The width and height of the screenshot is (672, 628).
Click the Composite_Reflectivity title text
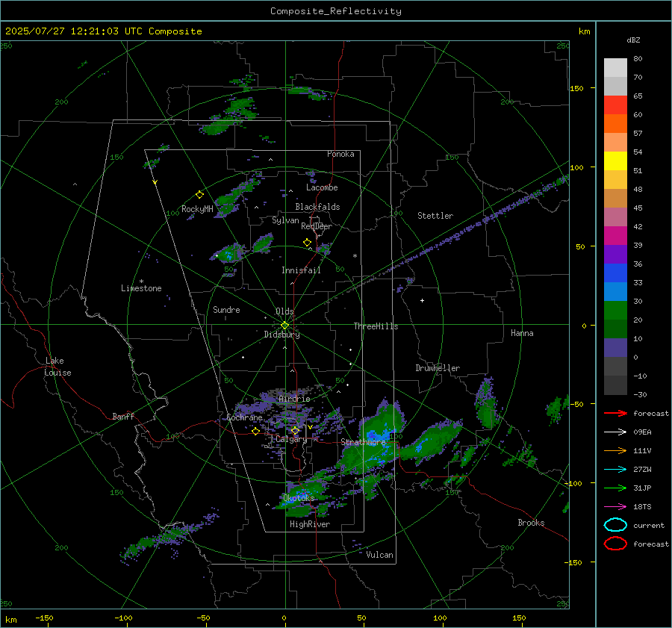335,11
